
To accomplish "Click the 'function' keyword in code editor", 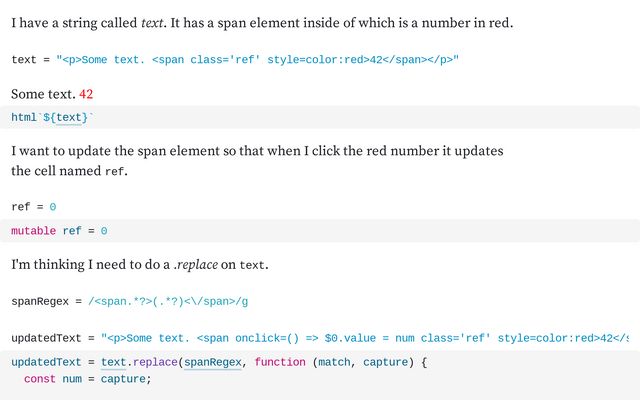I will tap(280, 362).
